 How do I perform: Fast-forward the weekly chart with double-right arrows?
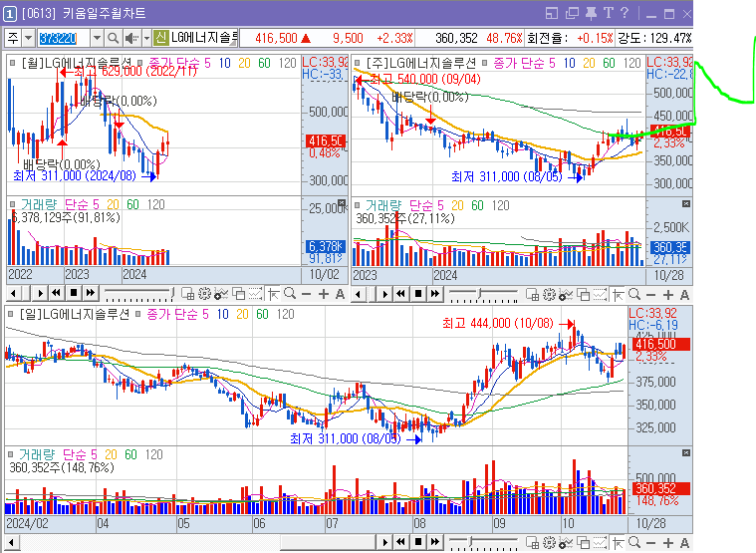click(435, 294)
